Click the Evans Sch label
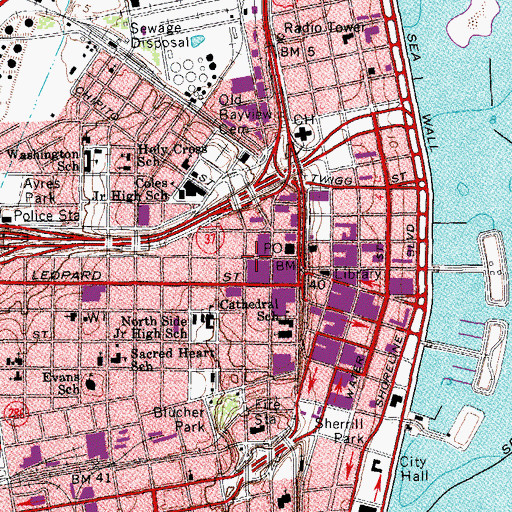 click(x=61, y=383)
